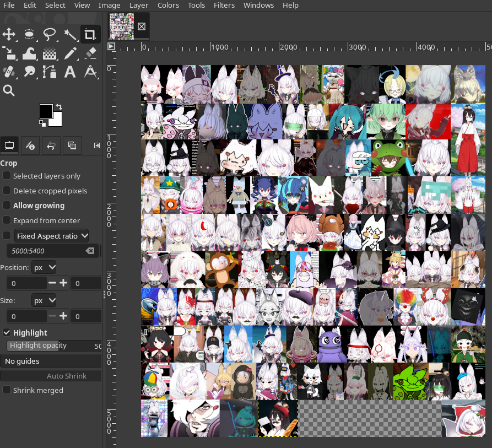Open the File menu
This screenshot has width=492, height=448.
click(x=9, y=6)
